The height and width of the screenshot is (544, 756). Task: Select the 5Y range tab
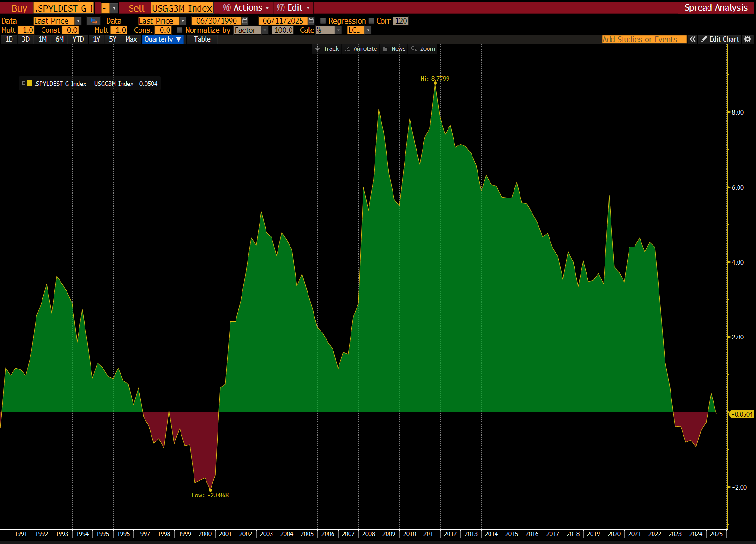[x=113, y=39]
